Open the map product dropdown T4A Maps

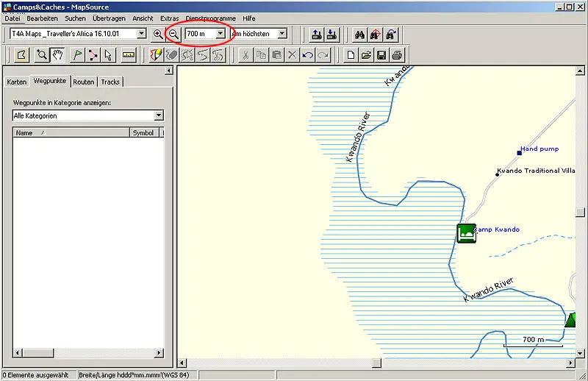tap(141, 34)
